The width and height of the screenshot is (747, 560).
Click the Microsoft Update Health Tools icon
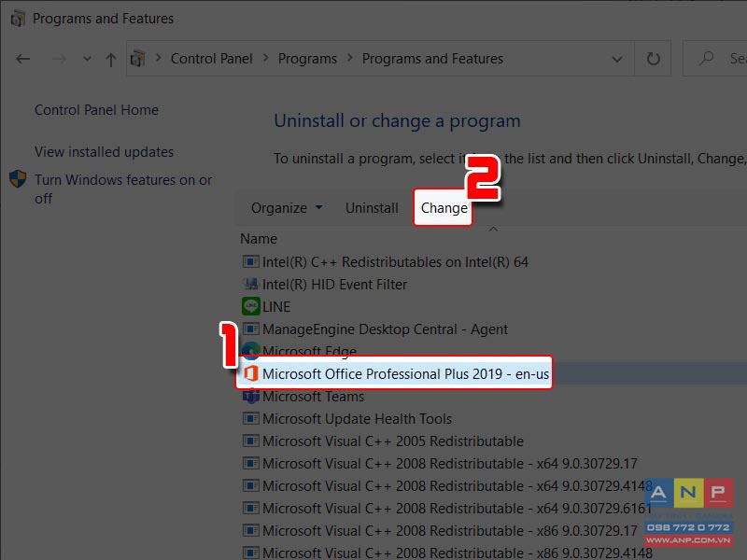250,418
